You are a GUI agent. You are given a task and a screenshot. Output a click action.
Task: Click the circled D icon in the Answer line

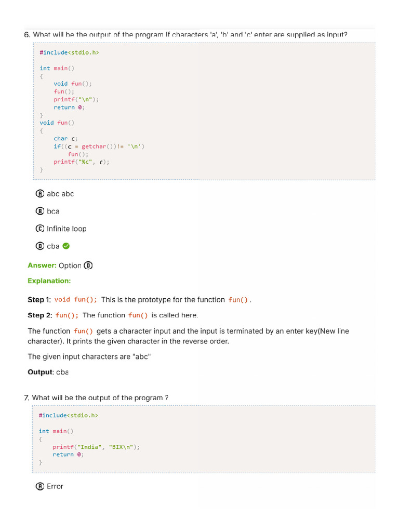(x=88, y=265)
